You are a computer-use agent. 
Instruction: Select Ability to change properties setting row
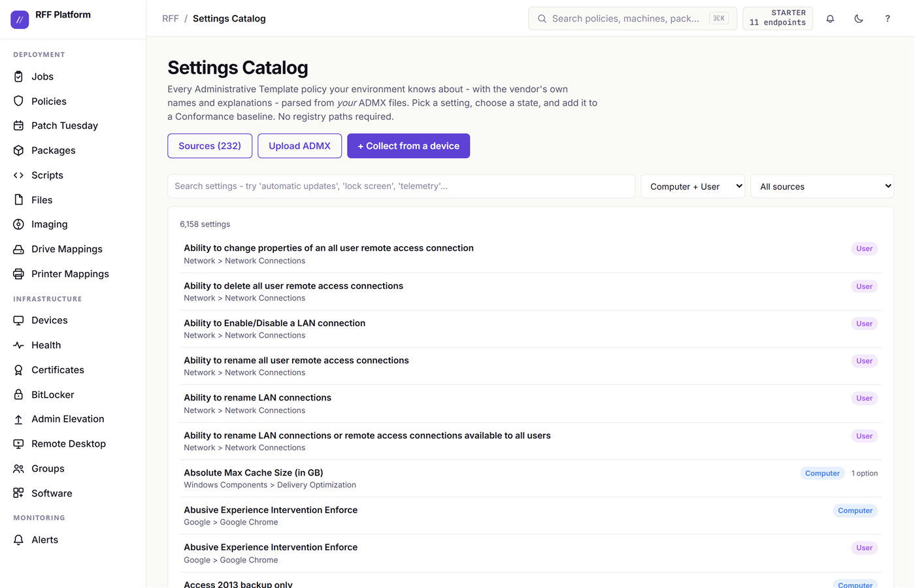click(531, 254)
